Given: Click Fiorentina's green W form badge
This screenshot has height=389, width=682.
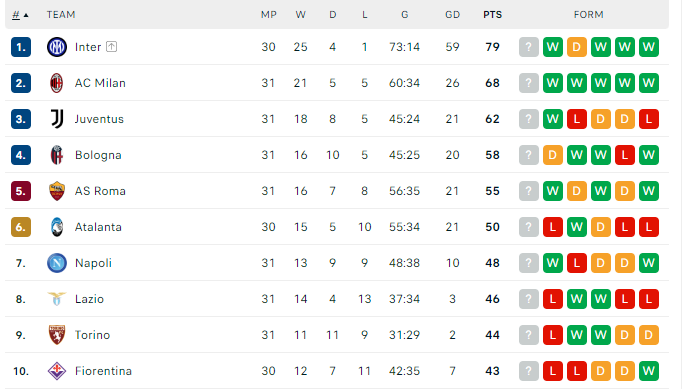Looking at the screenshot, I should click(649, 371).
